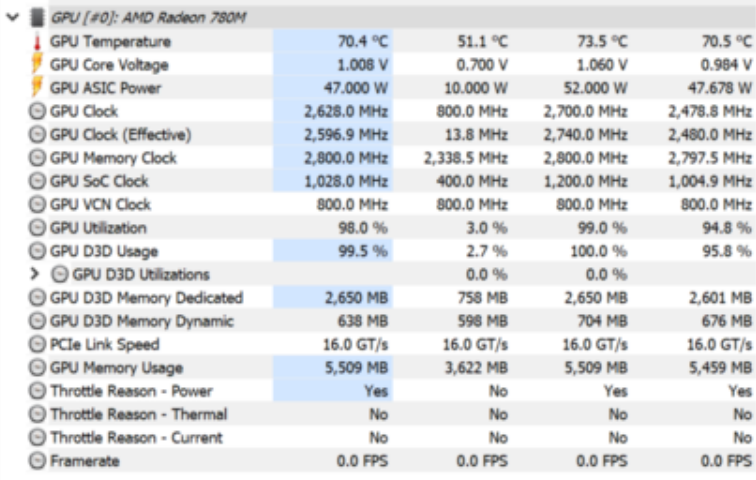Screen dimensions: 756x480
Task: Click the lightning icon beside GPU ASIC Power
Action: tap(37, 88)
